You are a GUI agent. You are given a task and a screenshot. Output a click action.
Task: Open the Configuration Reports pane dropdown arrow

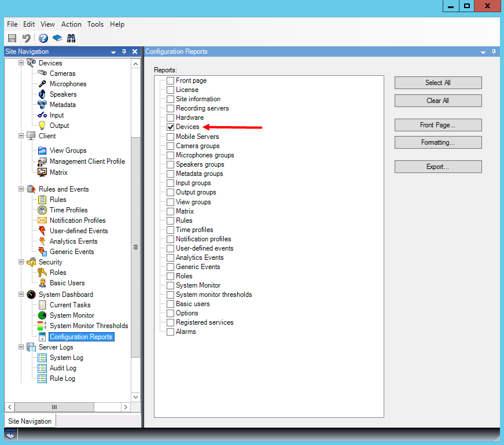[483, 52]
